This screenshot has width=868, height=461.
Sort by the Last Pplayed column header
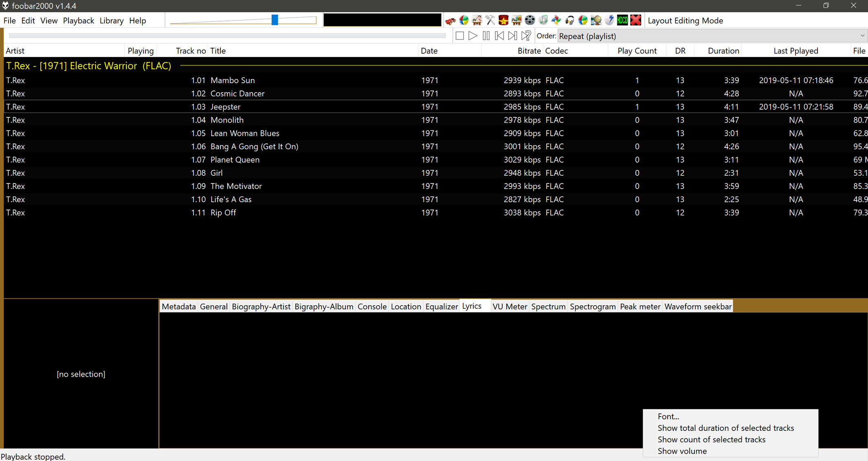796,51
